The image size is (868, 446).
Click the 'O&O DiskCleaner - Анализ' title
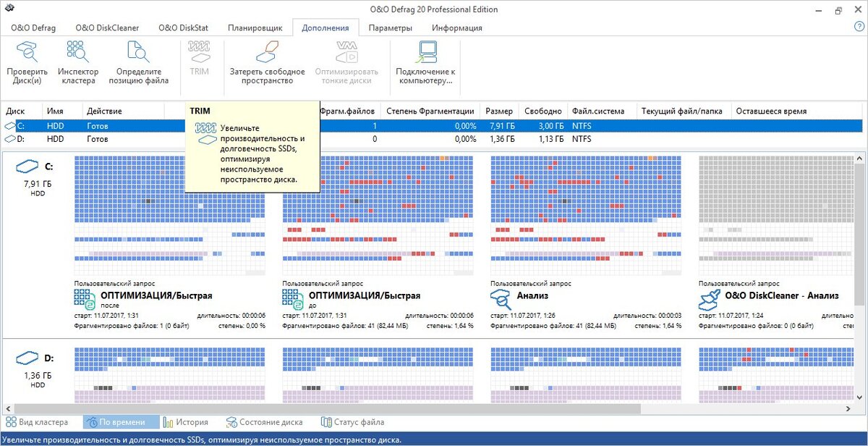782,296
